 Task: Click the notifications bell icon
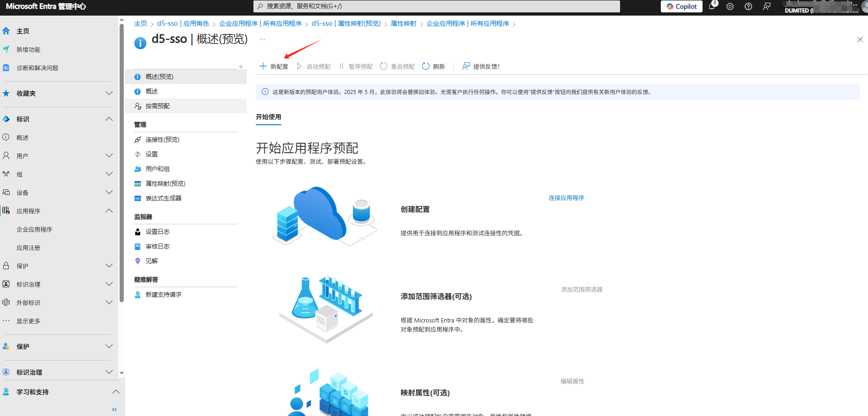pos(712,6)
